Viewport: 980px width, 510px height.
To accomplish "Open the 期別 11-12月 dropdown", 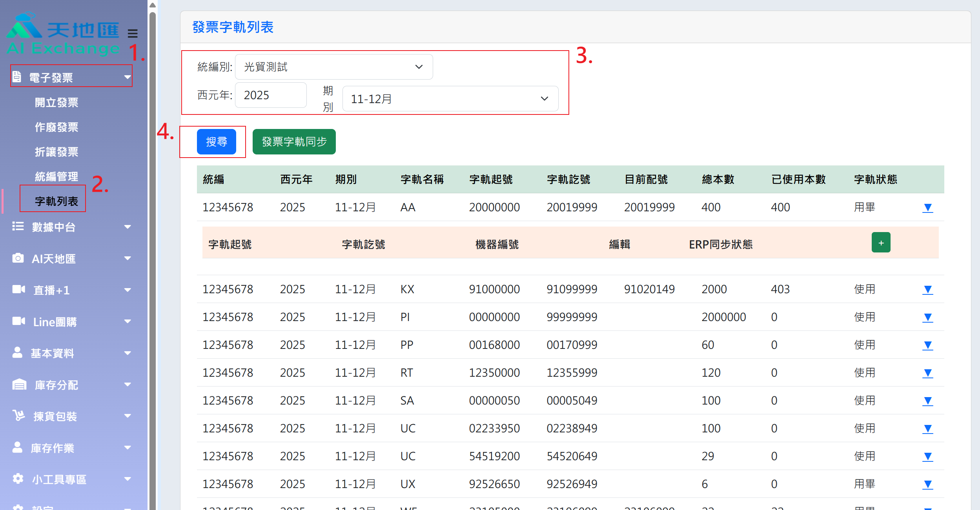I will coord(450,99).
